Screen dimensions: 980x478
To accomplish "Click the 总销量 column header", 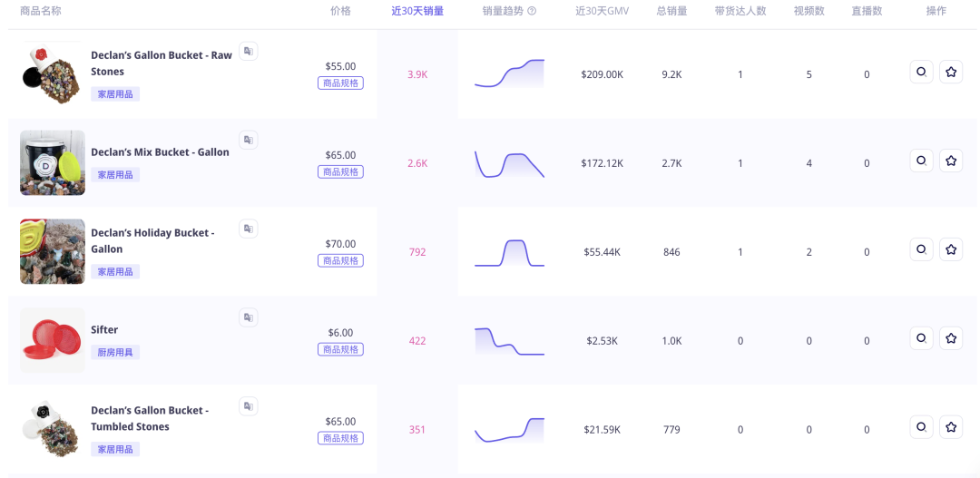I will (671, 11).
